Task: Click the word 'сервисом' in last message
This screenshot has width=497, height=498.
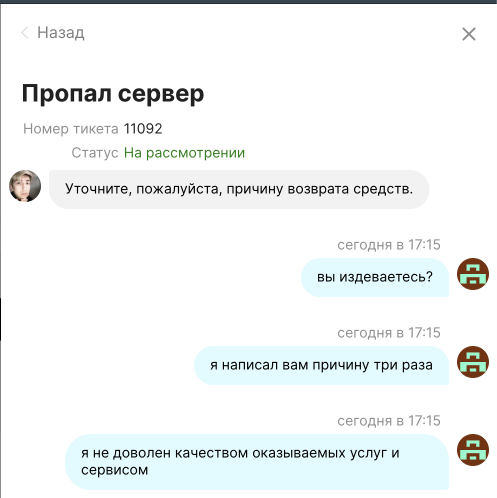Action: (114, 470)
